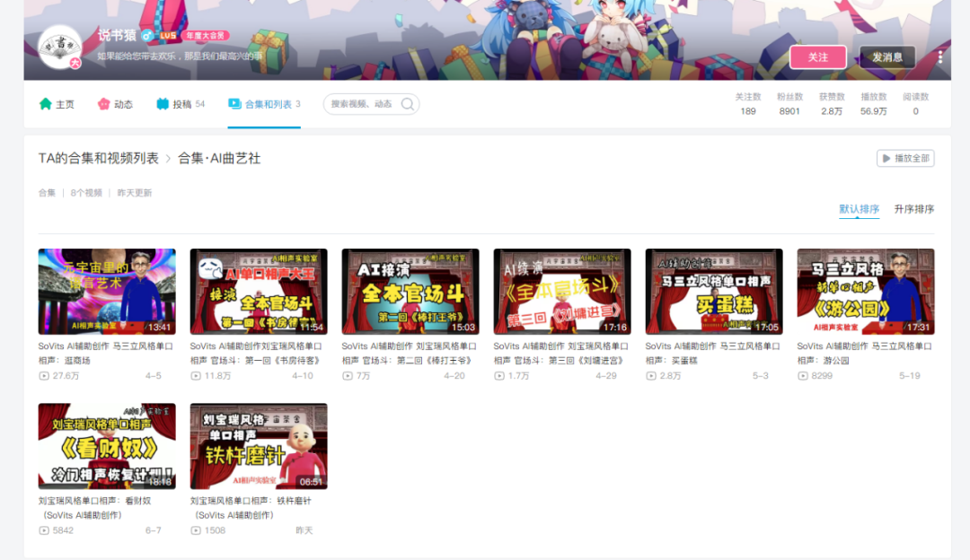The image size is (970, 560).
Task: Open the 说书猿 avatar image
Action: coord(59,47)
